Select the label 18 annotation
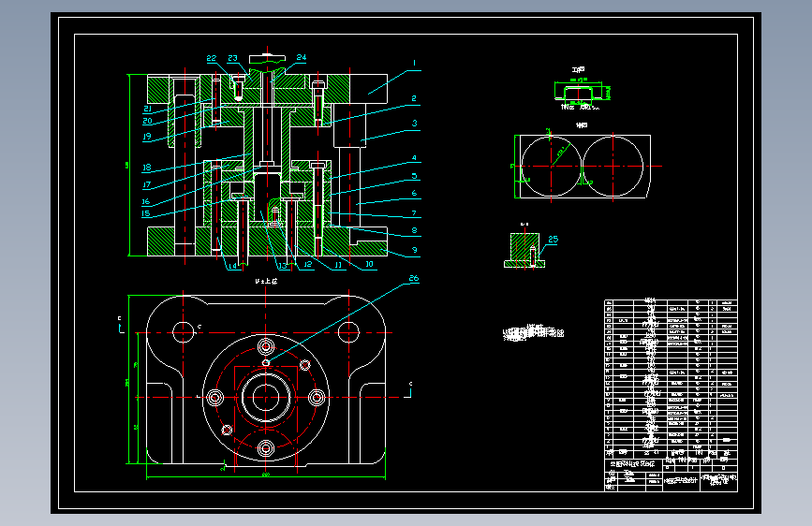Image resolution: width=812 pixels, height=526 pixels. click(x=147, y=168)
